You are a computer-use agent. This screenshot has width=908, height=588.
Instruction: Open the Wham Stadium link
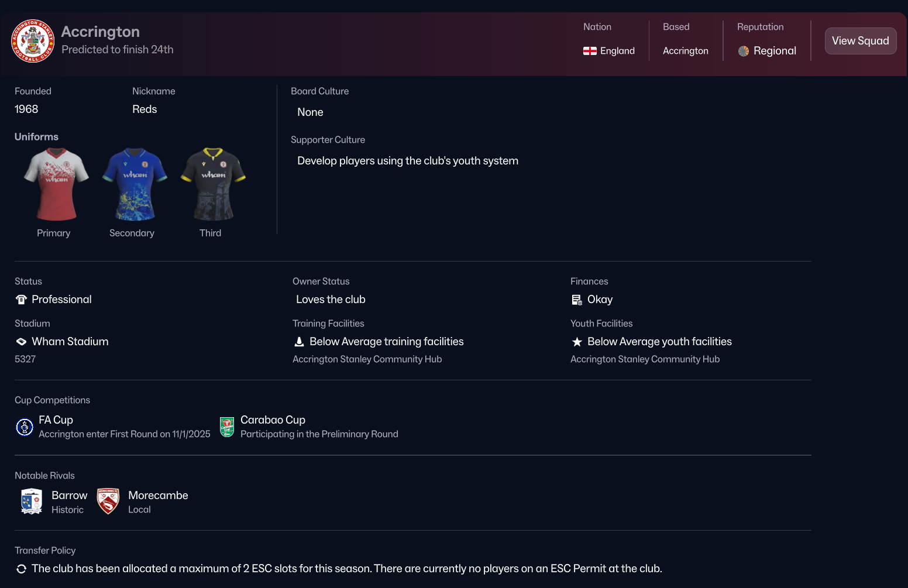tap(70, 342)
